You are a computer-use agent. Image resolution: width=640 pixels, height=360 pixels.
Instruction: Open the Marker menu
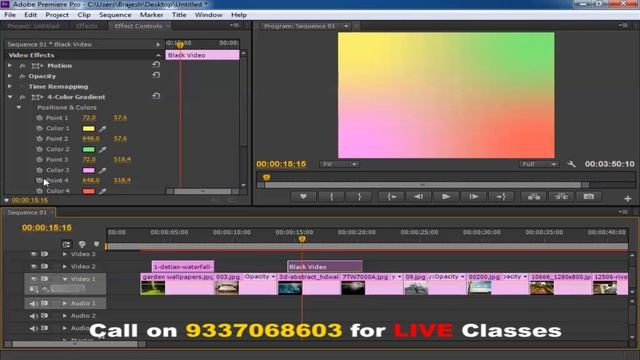[x=151, y=15]
